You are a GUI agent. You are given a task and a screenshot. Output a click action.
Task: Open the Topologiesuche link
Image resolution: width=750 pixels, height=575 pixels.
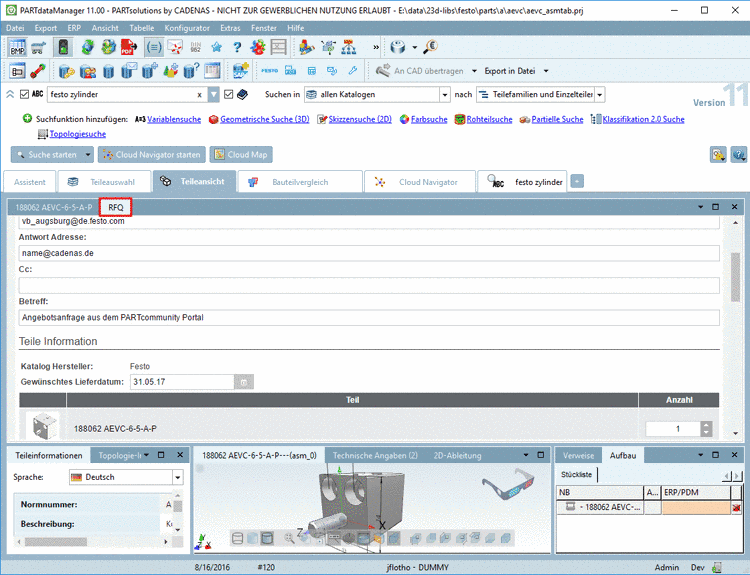77,134
